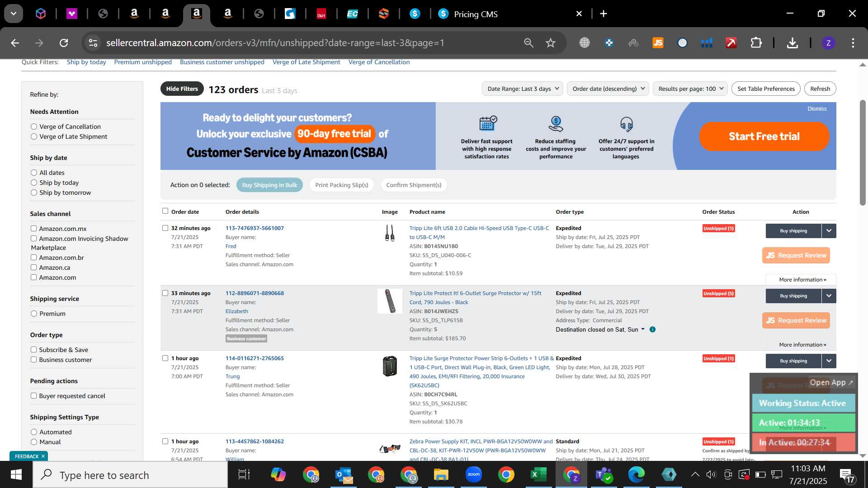The width and height of the screenshot is (868, 488).
Task: Select Verge of Late Shipment radio filter
Action: (x=34, y=136)
